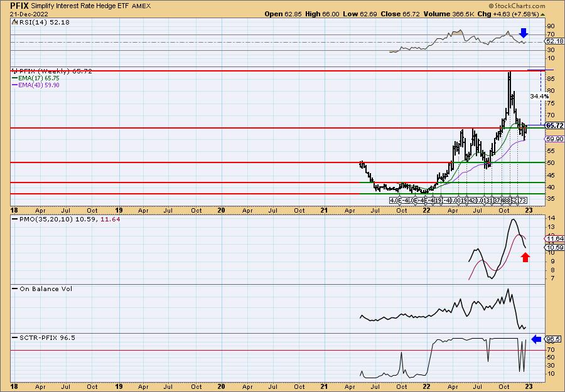Open the StockCharts.com copyright link

click(517, 6)
